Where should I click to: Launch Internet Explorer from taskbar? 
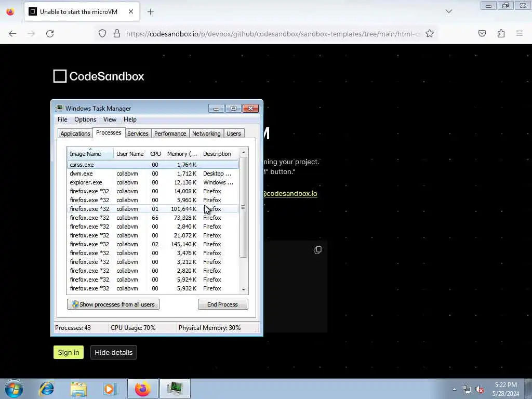46,389
